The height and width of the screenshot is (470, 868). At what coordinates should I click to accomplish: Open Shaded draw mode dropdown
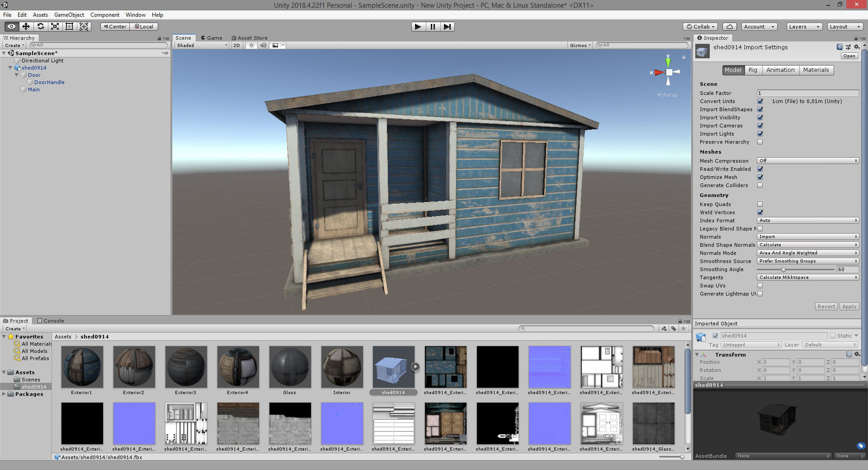point(202,45)
